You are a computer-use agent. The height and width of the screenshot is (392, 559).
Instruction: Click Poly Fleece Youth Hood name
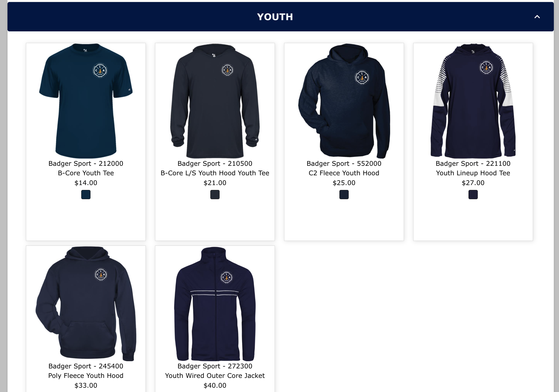86,376
